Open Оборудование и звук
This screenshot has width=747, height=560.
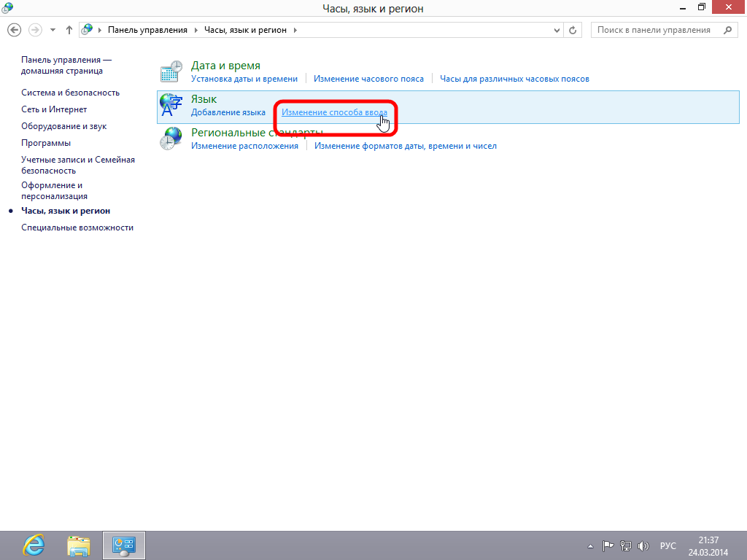click(x=64, y=126)
